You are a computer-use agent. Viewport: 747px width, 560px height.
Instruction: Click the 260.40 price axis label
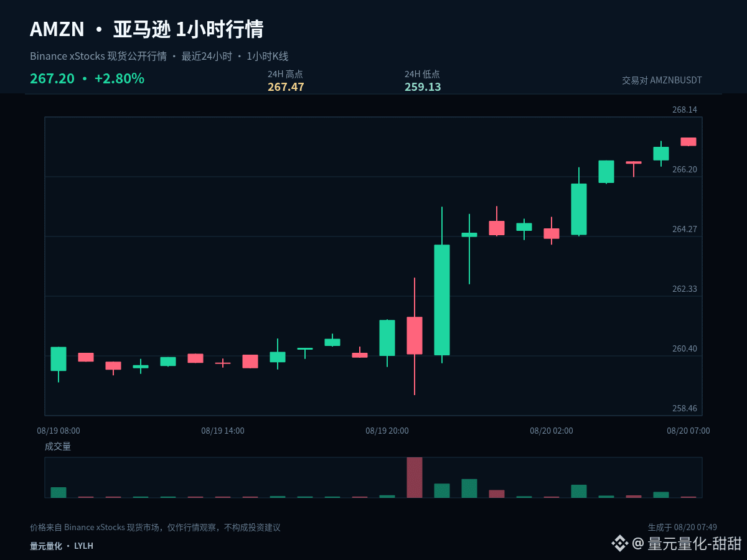tap(685, 348)
